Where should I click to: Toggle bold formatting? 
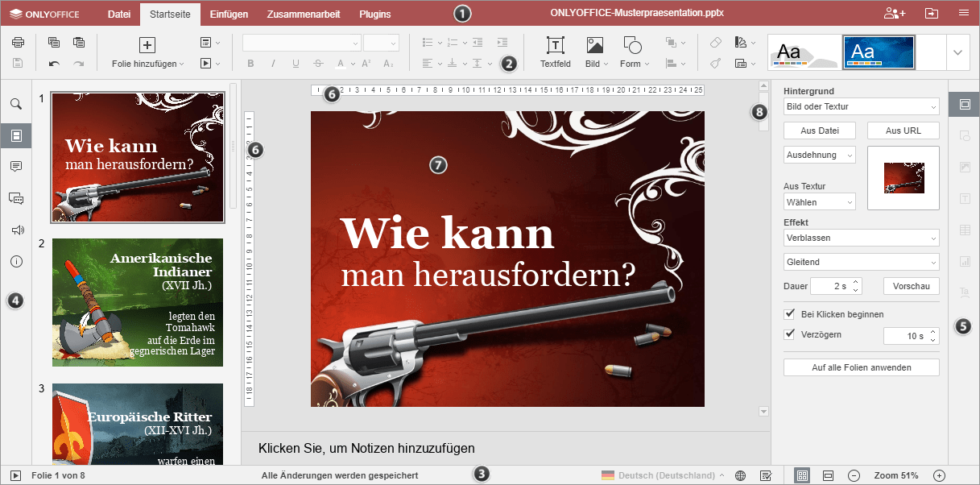pos(250,63)
